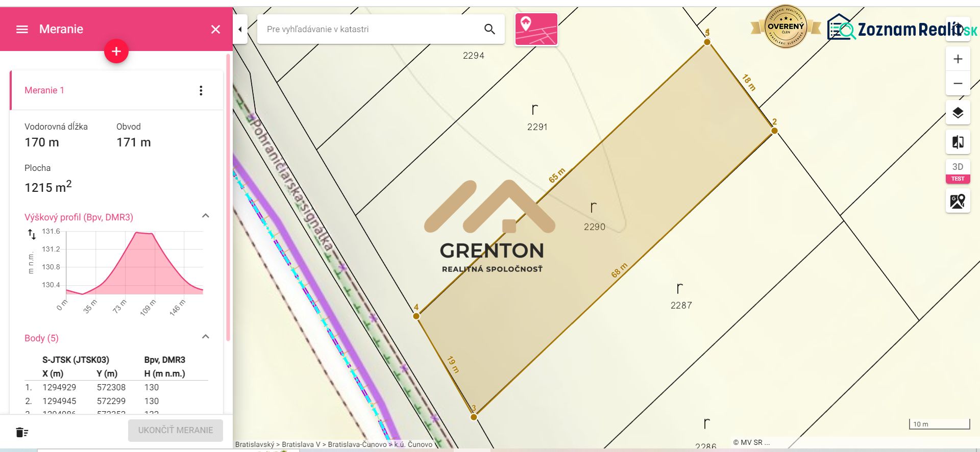This screenshot has width=980, height=452.
Task: Open Meranie 1 three-dot options menu
Action: pos(201,90)
